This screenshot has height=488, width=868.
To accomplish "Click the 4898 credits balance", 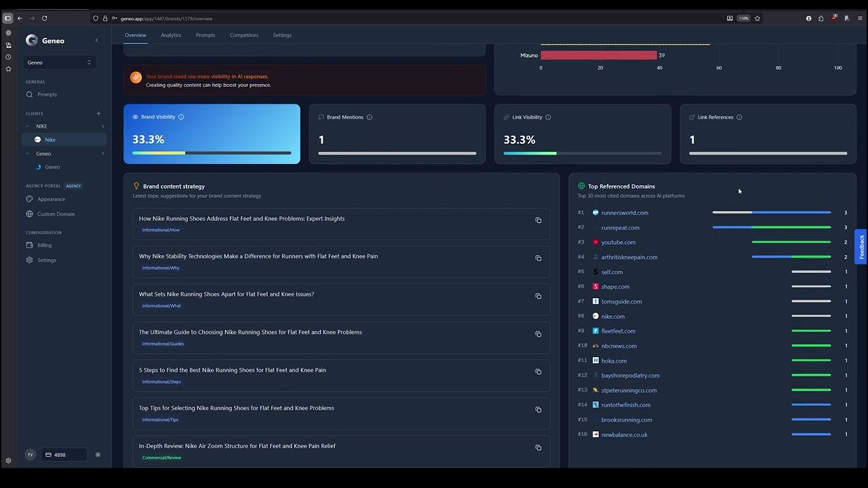I will click(x=64, y=455).
